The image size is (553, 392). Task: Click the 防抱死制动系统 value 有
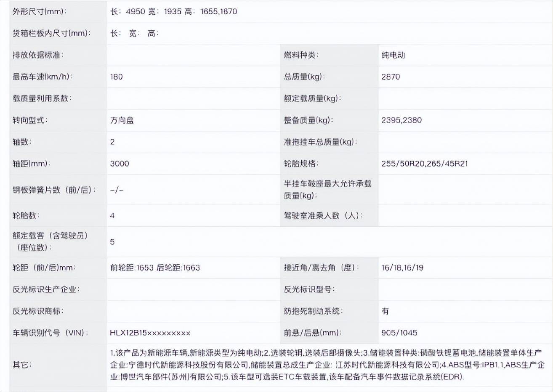point(385,311)
